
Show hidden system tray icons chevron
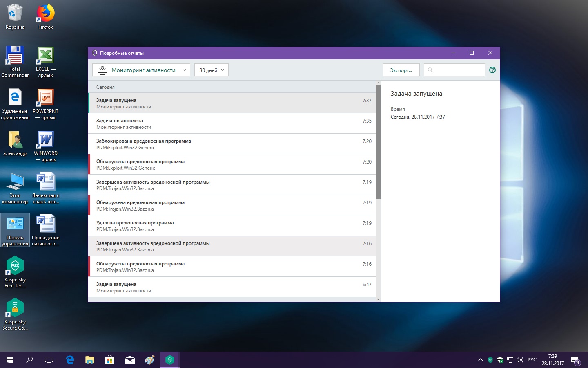(x=480, y=360)
